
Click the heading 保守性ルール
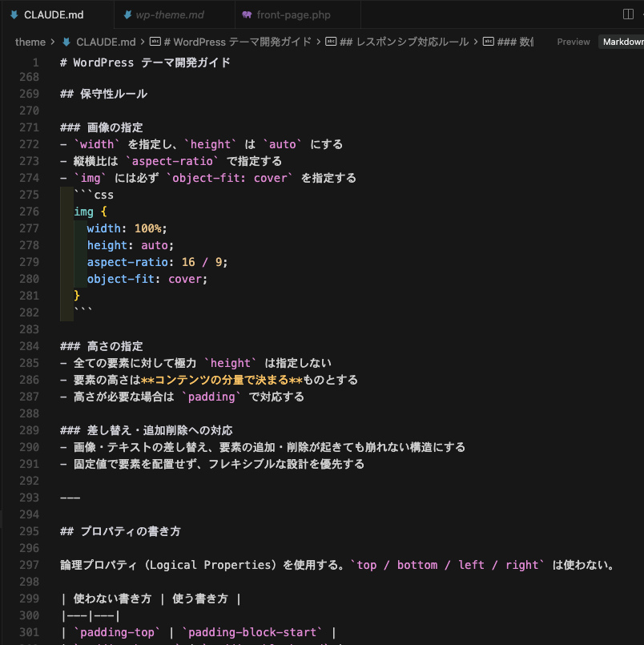[x=103, y=94]
